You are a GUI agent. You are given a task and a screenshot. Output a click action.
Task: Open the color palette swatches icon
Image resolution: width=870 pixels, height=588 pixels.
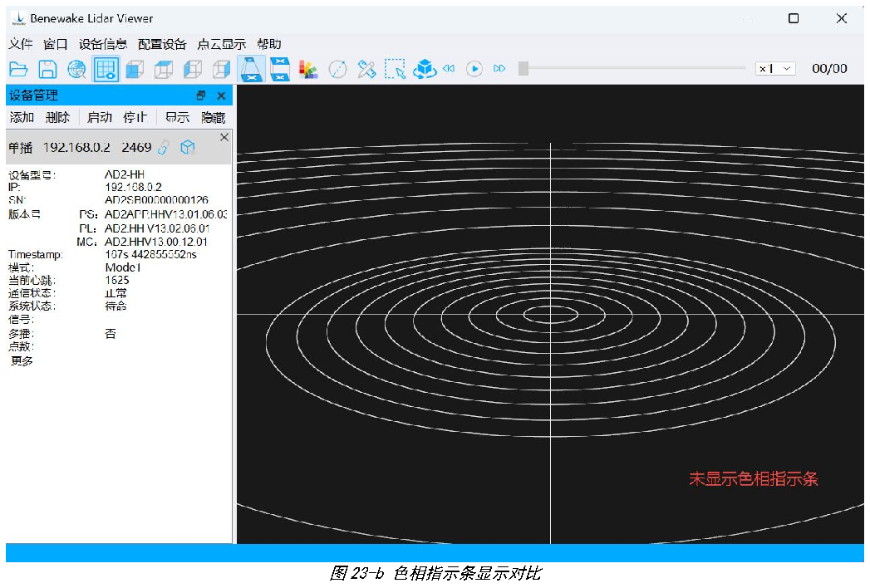pyautogui.click(x=308, y=69)
